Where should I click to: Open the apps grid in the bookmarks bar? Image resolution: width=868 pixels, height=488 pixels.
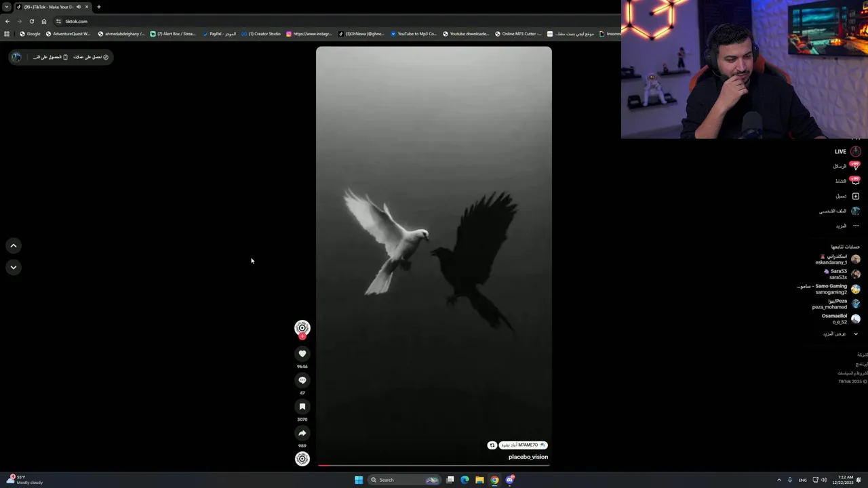pos(7,34)
